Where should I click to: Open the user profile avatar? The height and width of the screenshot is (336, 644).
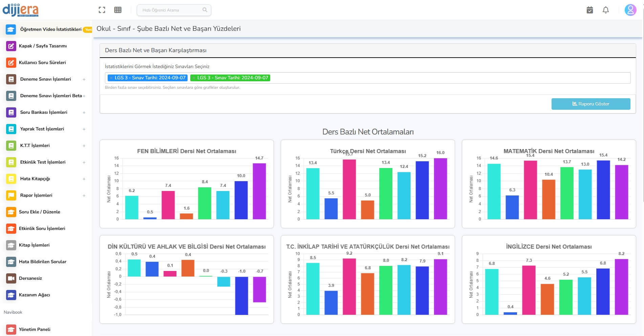pos(630,10)
